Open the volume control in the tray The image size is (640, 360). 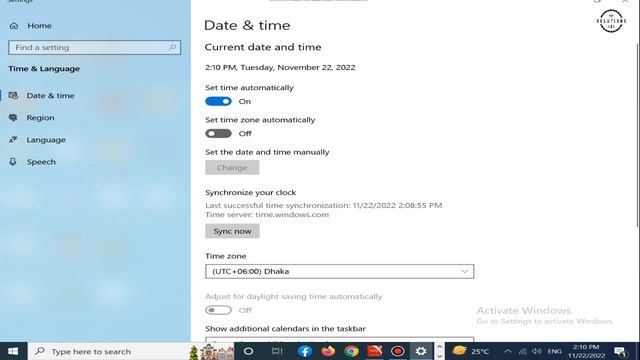[x=537, y=351]
